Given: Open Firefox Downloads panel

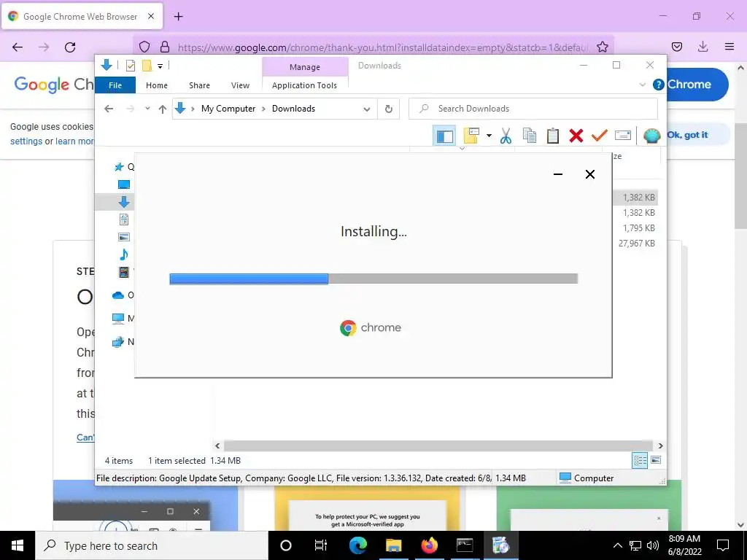Looking at the screenshot, I should pos(703,47).
